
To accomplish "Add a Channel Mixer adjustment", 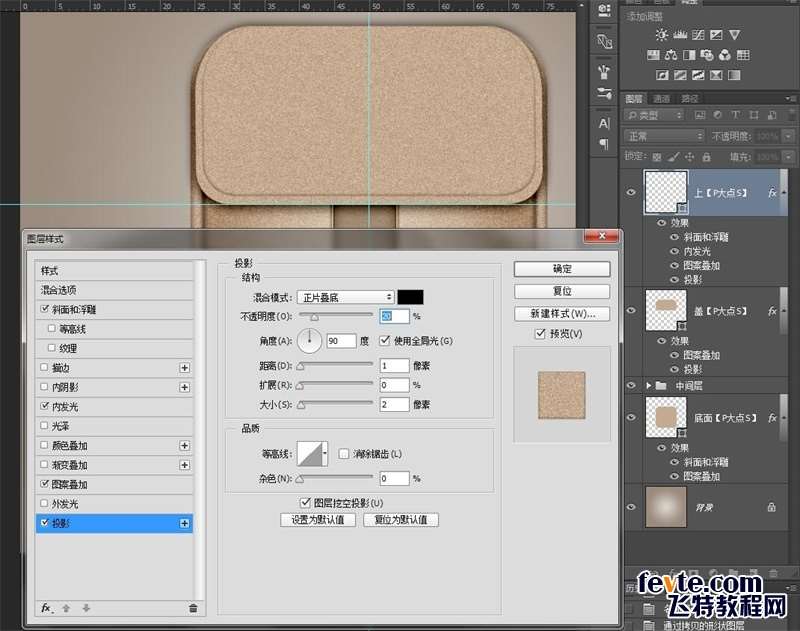I will click(x=724, y=55).
